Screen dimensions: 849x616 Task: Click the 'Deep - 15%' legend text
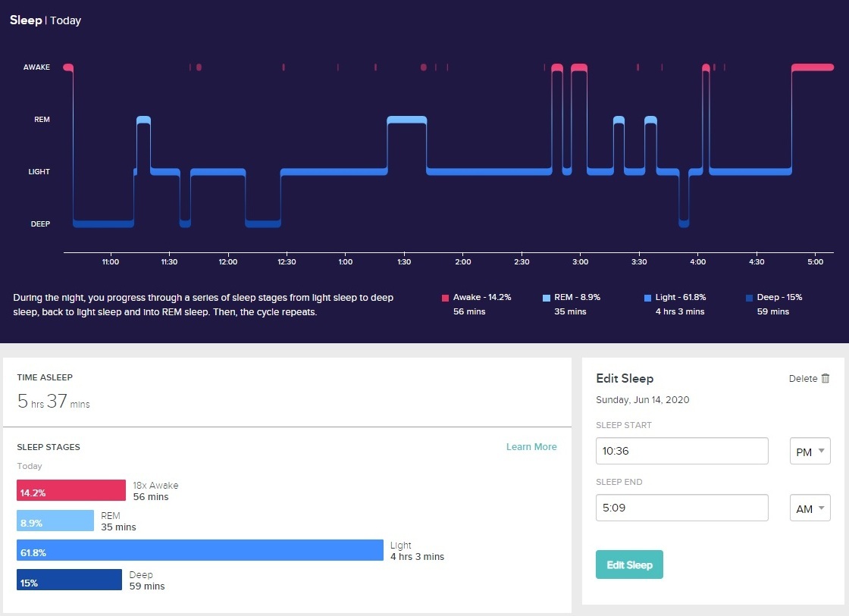click(780, 297)
